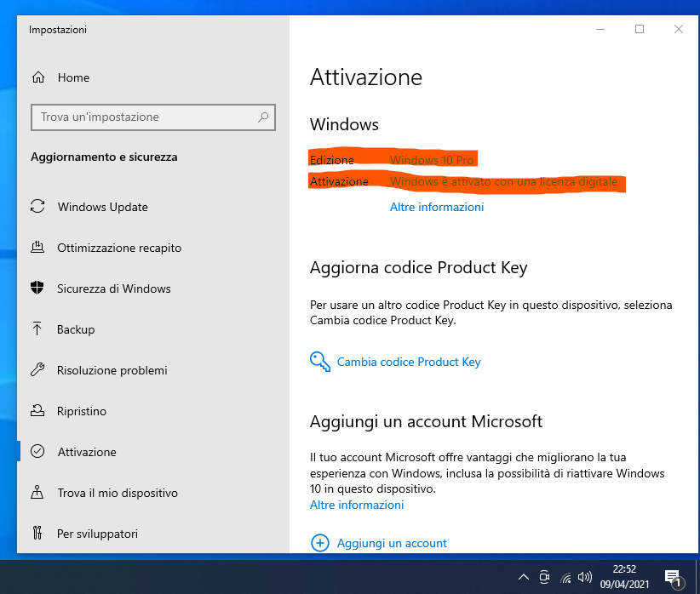Open the Backup section

point(153,329)
